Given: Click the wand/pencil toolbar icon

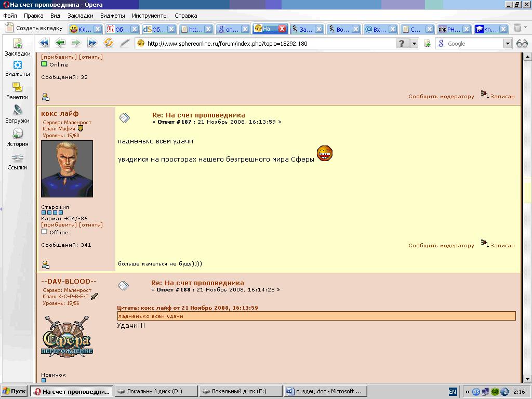Looking at the screenshot, I should coord(125,43).
